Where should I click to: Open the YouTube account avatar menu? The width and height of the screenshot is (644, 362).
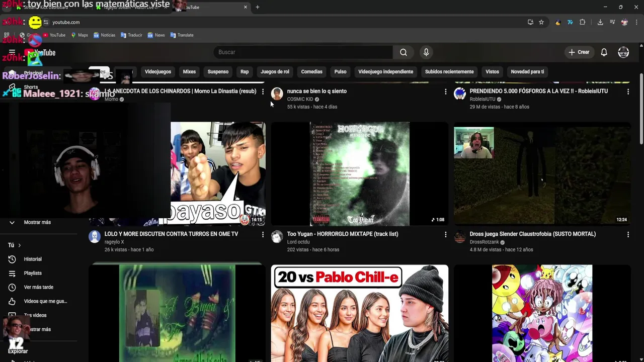point(623,52)
